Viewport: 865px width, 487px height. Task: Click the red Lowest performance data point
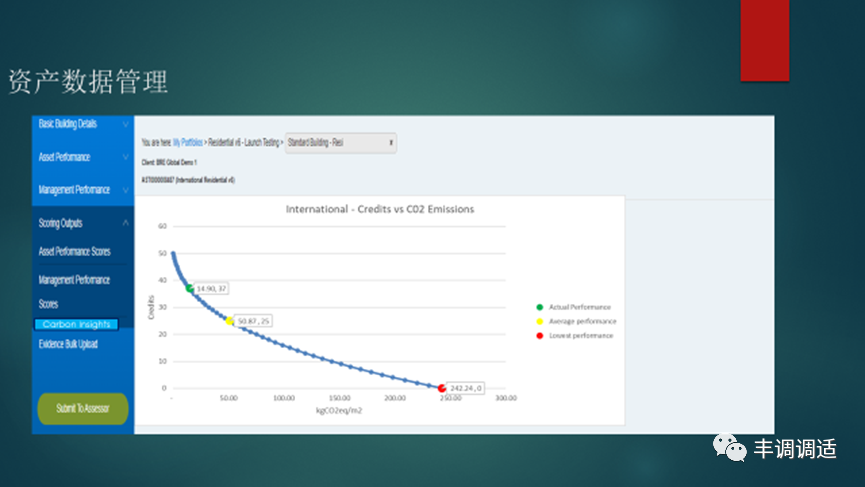click(442, 388)
